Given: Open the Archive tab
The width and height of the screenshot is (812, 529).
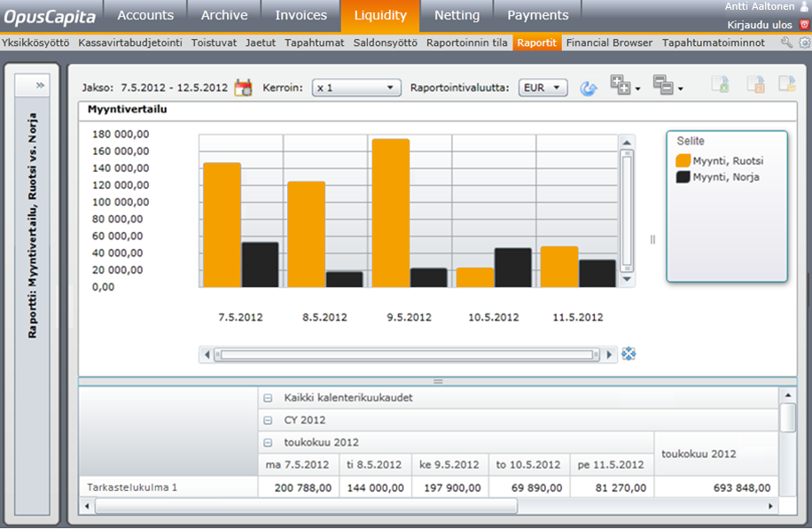Looking at the screenshot, I should 224,16.
